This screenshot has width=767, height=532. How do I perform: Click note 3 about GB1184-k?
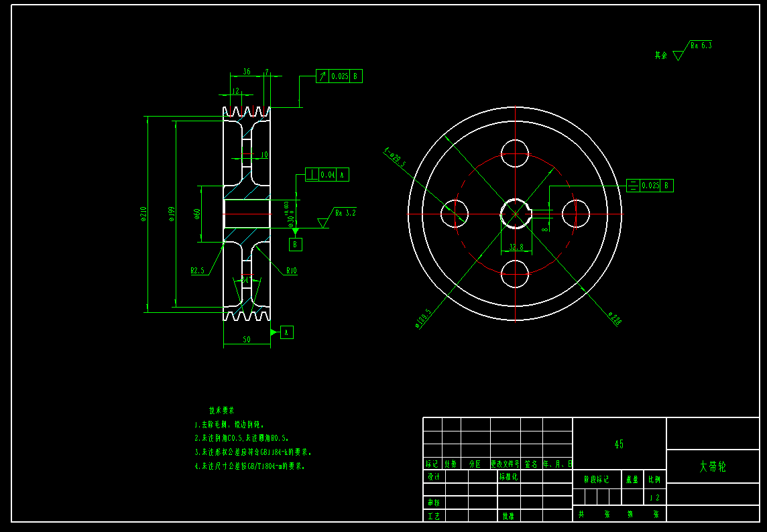[x=253, y=452]
